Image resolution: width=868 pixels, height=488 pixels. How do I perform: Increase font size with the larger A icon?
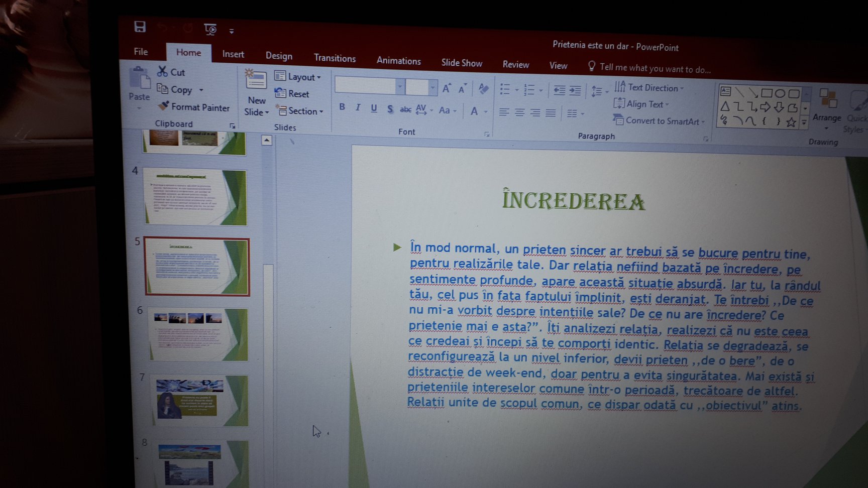[447, 89]
